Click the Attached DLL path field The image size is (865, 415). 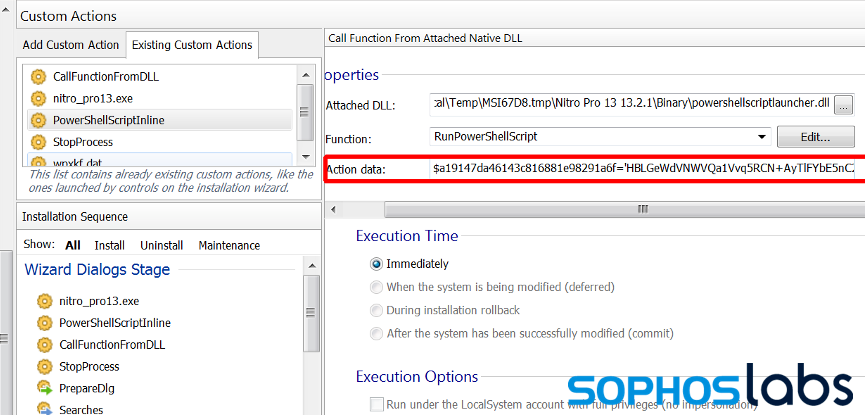(x=631, y=104)
